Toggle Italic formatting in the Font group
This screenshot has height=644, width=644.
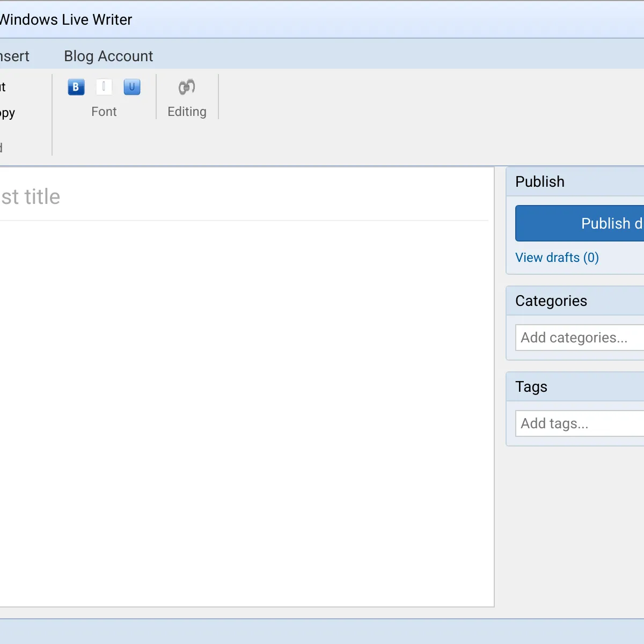point(104,87)
